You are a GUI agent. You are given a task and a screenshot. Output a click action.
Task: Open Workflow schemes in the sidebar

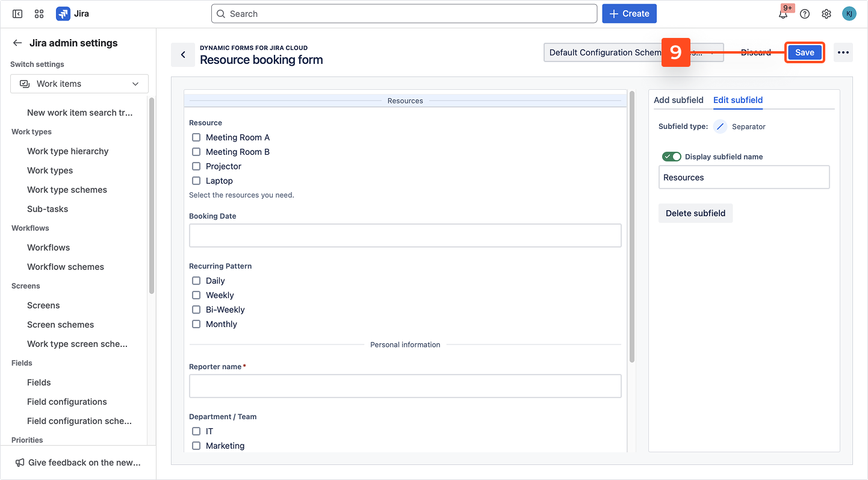pos(66,267)
